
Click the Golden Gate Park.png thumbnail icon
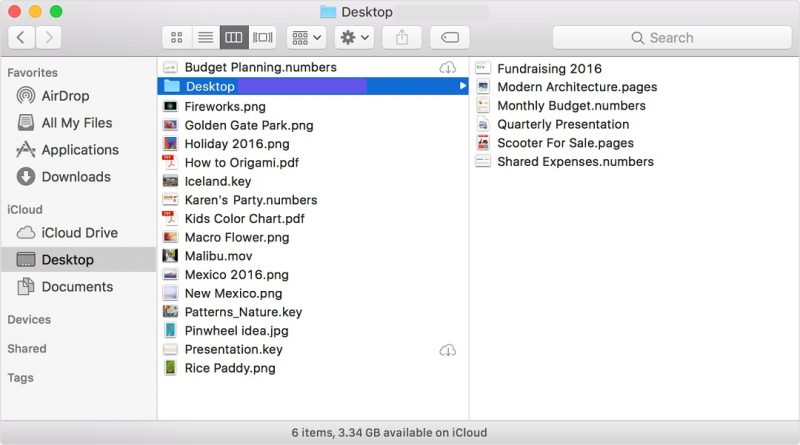[170, 125]
